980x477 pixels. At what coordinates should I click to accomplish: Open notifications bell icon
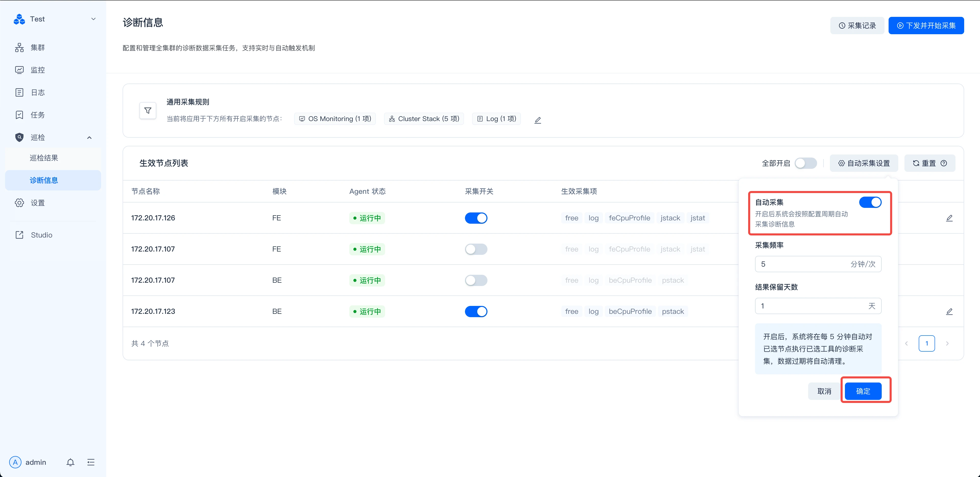tap(70, 462)
